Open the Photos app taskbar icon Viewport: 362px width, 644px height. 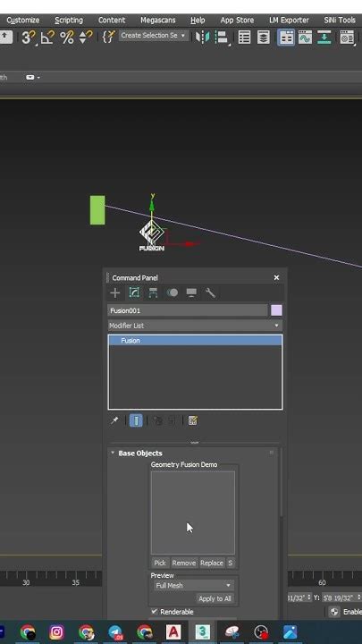click(x=290, y=632)
